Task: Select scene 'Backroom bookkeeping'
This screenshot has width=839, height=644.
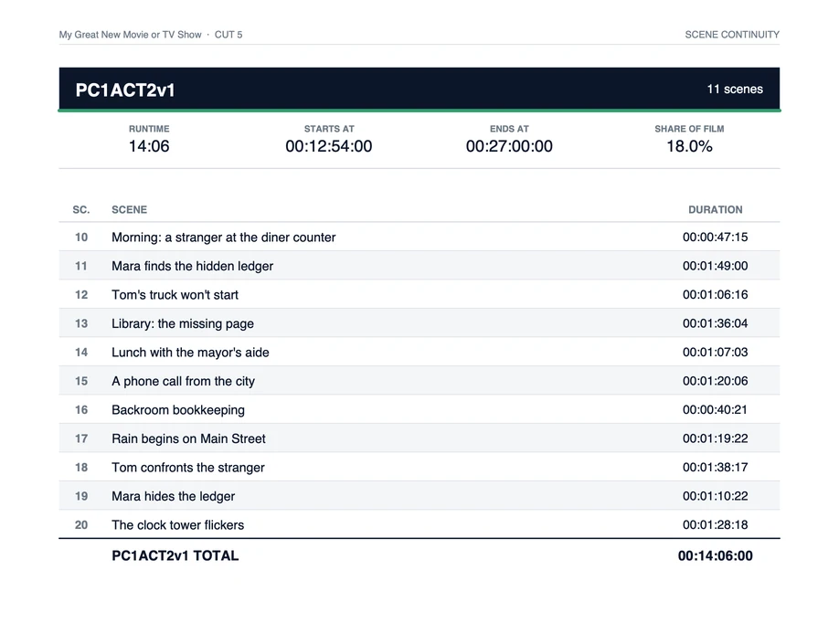Action: (x=178, y=410)
